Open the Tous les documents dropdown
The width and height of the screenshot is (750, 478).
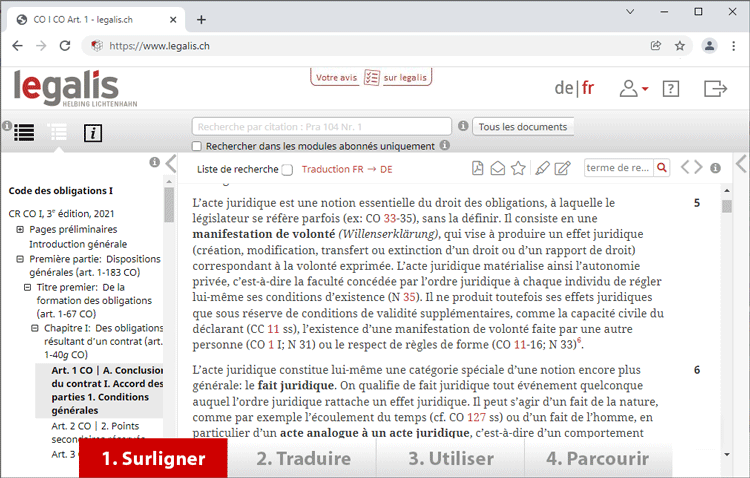pos(523,127)
